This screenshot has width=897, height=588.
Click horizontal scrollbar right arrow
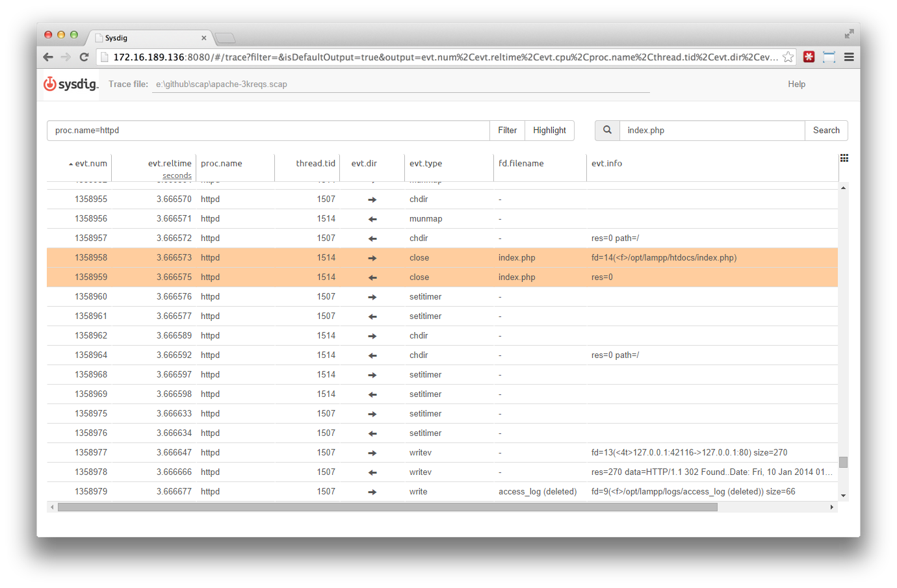tap(831, 507)
